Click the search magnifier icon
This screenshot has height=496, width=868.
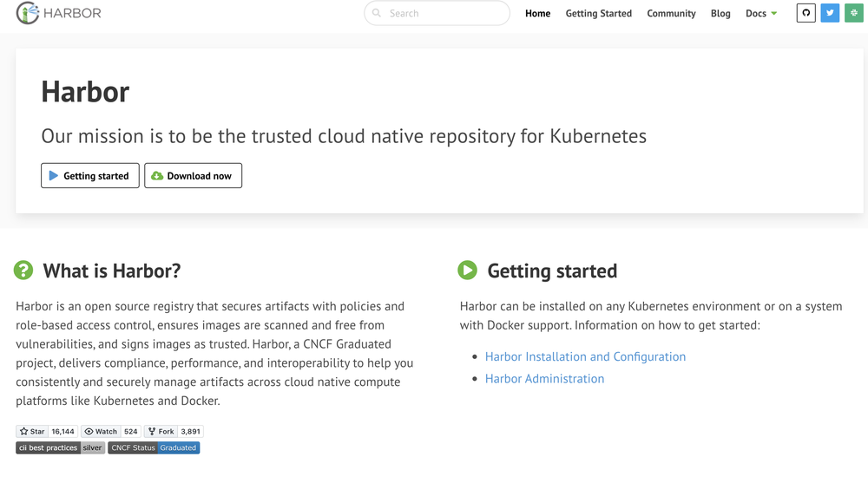coord(377,13)
